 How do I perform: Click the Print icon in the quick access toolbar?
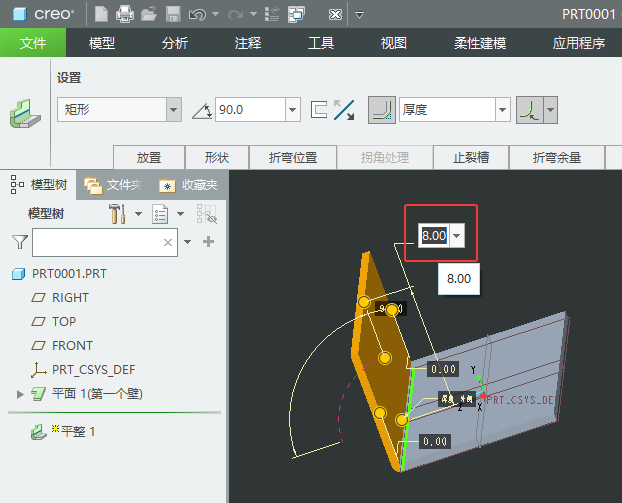pyautogui.click(x=125, y=15)
